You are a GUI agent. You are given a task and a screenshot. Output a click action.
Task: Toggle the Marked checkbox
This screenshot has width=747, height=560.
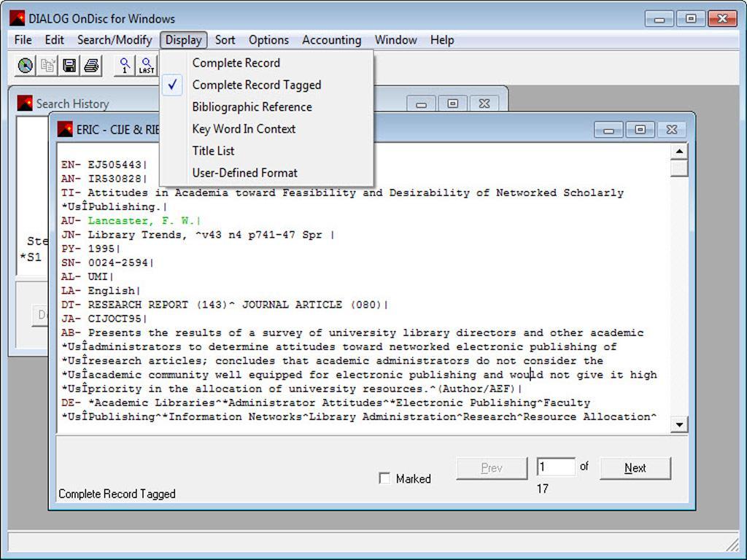point(384,478)
